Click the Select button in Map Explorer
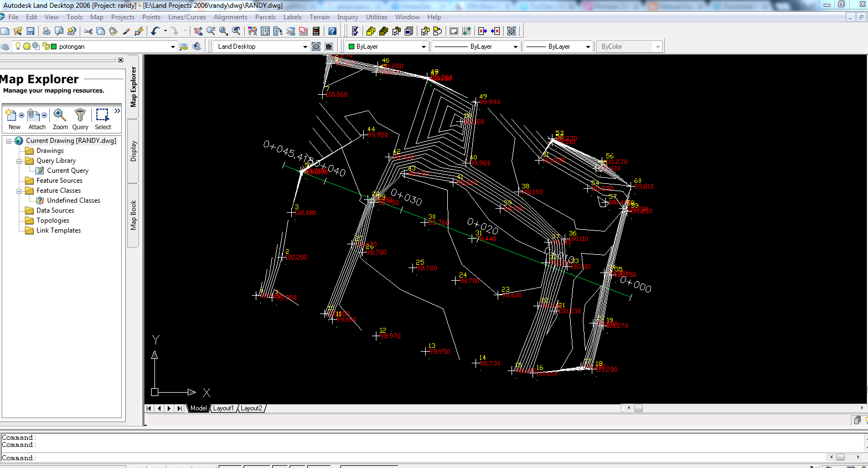The image size is (868, 468). click(102, 119)
